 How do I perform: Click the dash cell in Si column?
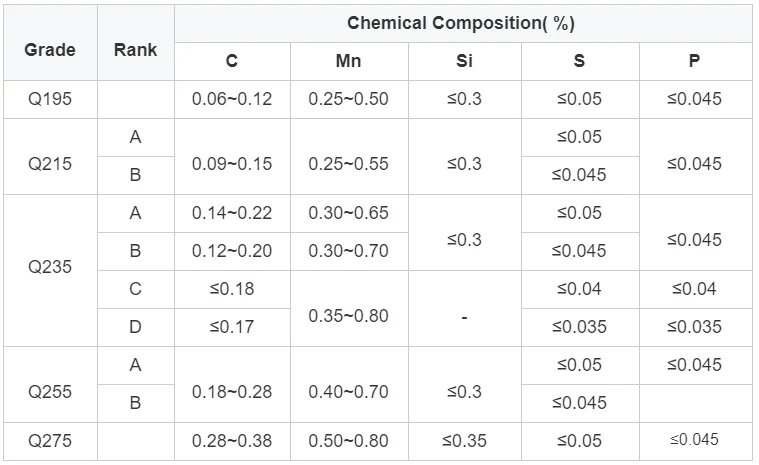click(x=464, y=317)
